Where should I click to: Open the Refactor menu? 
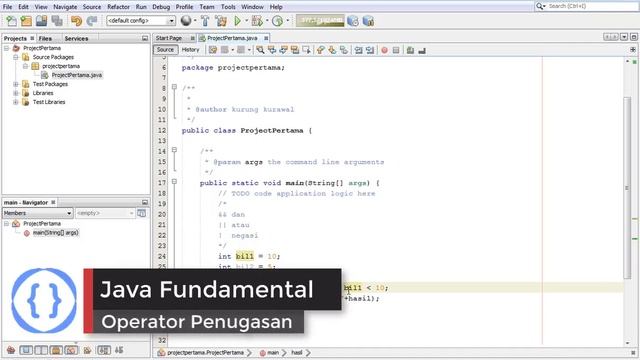coord(118,7)
